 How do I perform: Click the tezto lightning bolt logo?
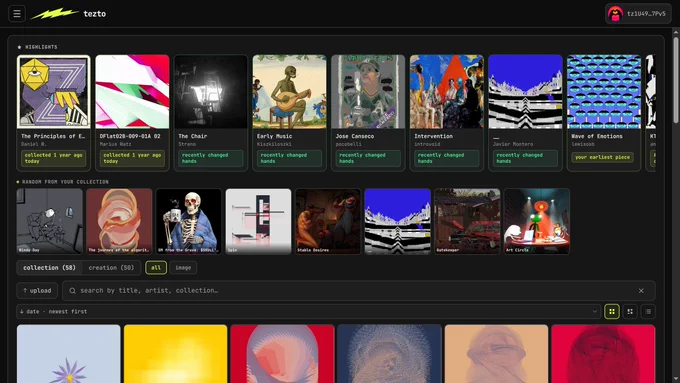point(55,13)
